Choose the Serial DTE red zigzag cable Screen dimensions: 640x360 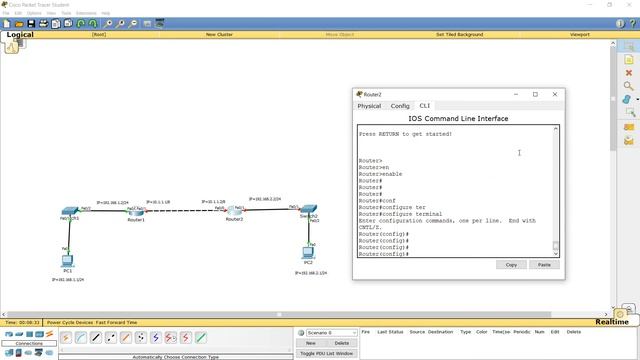[186, 338]
